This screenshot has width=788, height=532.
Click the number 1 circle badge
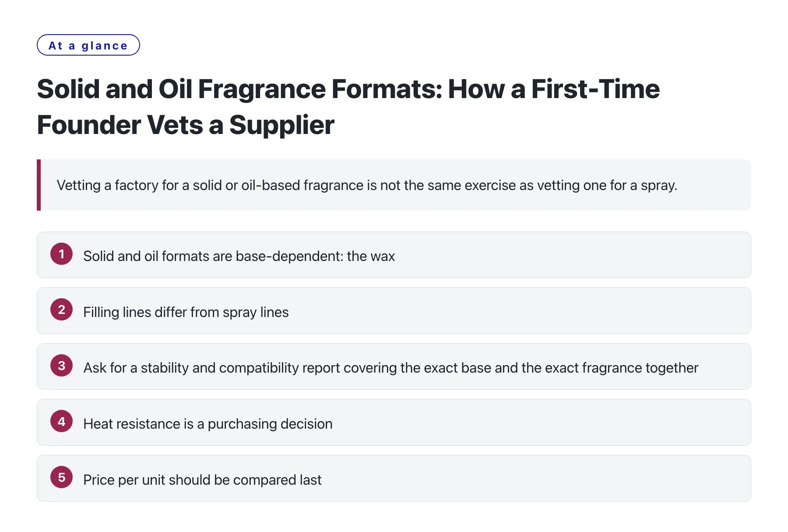(x=61, y=254)
